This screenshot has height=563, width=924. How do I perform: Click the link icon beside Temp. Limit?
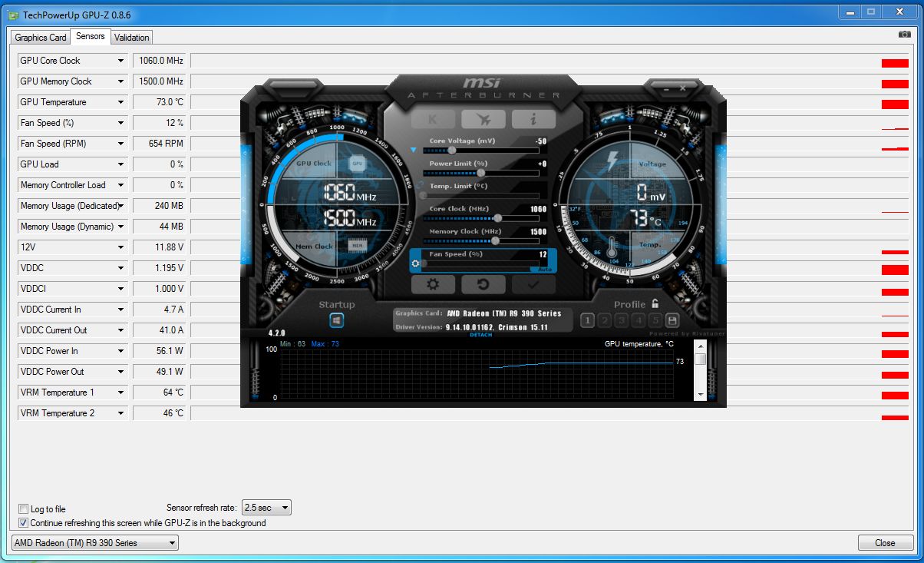coord(421,186)
